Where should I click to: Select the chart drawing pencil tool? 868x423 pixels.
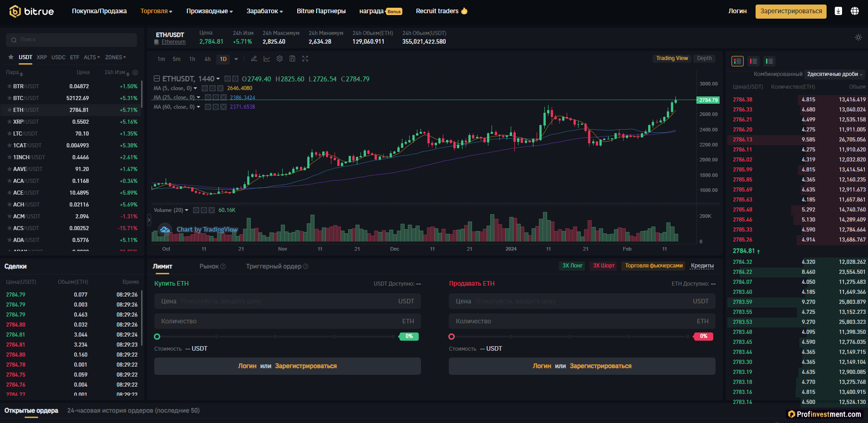[254, 59]
